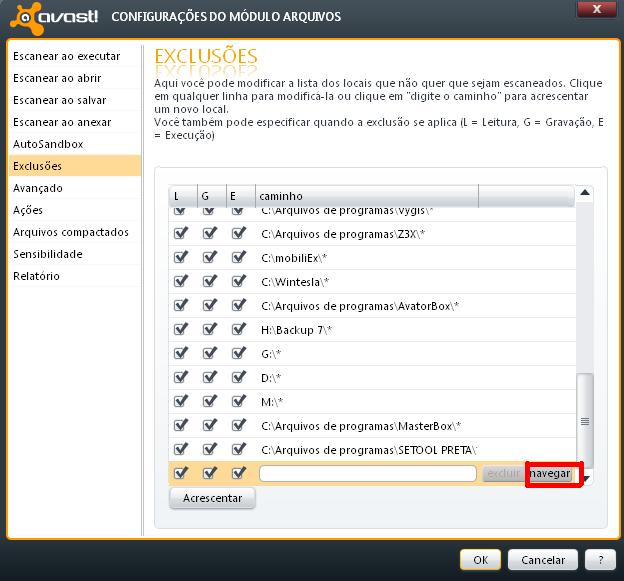Toggle L checkbox for C:\mobiliEx\*
The height and width of the screenshot is (581, 624).
pyautogui.click(x=181, y=257)
